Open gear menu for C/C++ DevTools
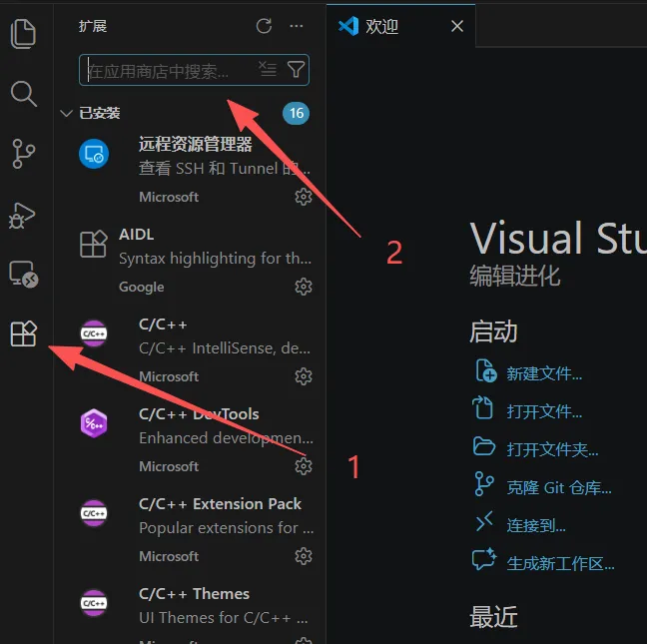 point(304,466)
